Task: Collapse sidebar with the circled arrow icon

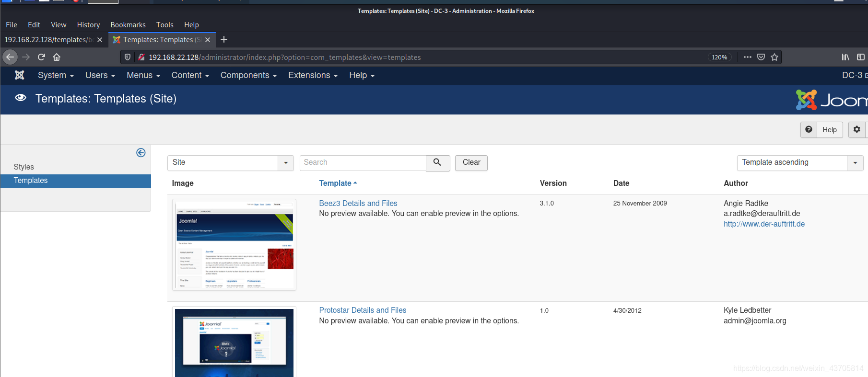Action: [x=141, y=153]
